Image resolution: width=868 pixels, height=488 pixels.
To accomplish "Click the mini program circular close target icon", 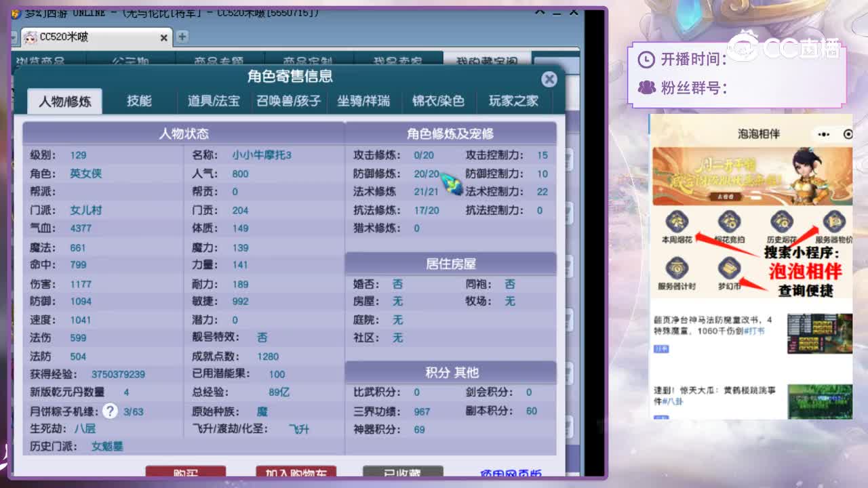I will 848,134.
